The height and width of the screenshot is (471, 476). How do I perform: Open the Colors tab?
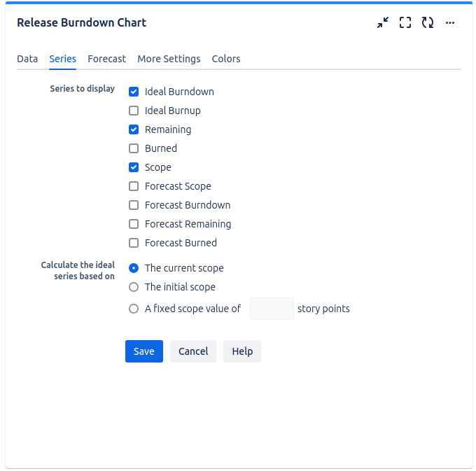point(226,59)
